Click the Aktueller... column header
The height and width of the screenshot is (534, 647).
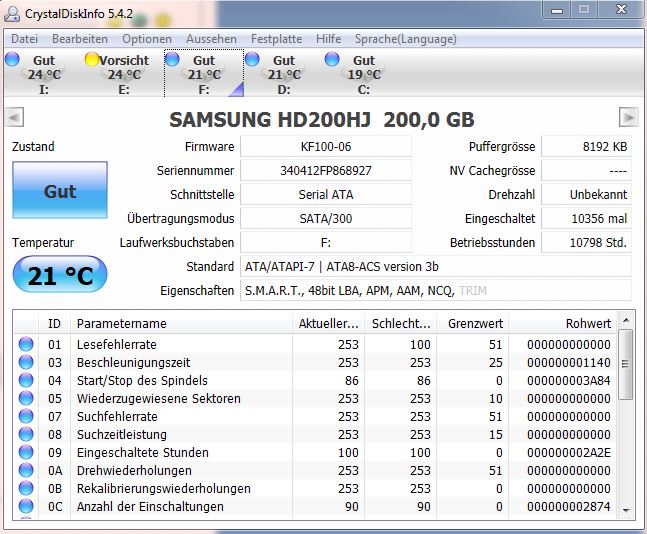click(328, 324)
